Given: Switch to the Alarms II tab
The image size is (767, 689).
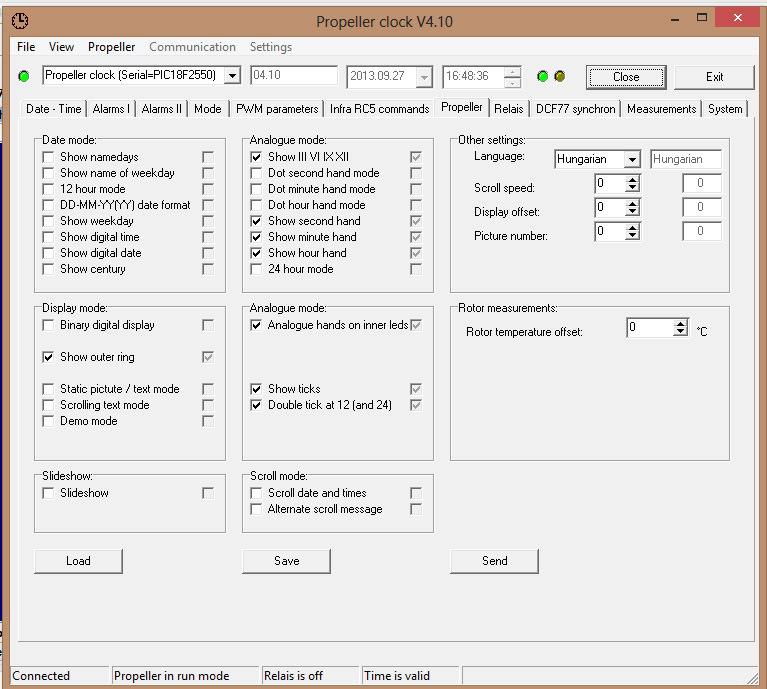Looking at the screenshot, I should click(161, 109).
